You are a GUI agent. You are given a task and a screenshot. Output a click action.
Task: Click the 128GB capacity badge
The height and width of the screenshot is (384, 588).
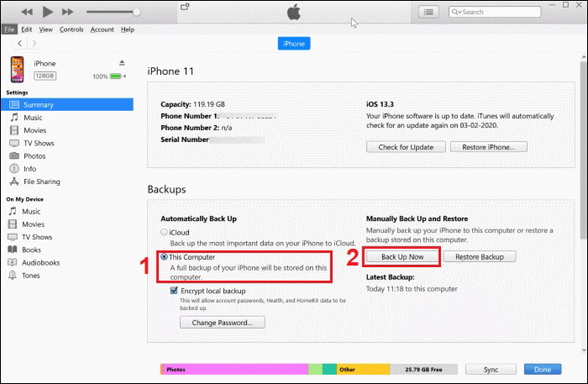coord(45,76)
